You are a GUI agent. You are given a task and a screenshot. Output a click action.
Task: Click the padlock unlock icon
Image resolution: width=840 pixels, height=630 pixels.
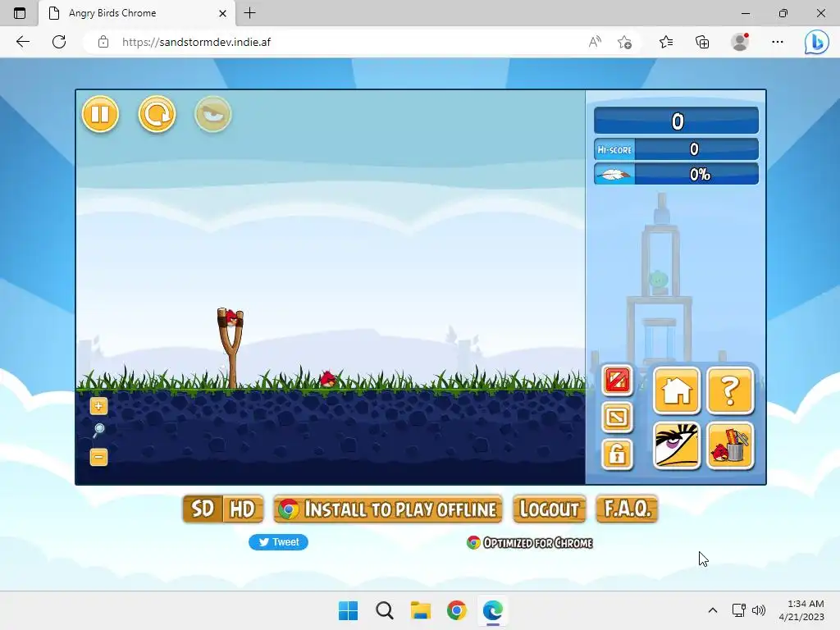click(x=617, y=454)
